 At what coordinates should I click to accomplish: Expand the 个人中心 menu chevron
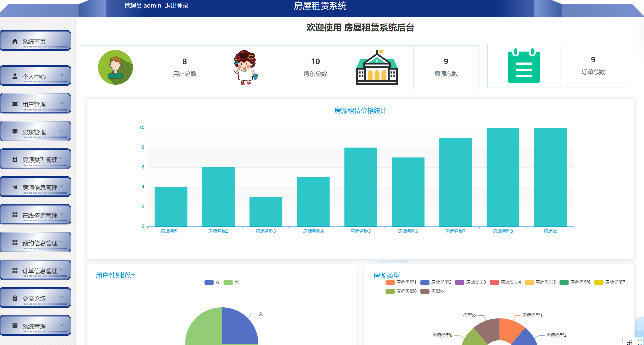point(61,75)
